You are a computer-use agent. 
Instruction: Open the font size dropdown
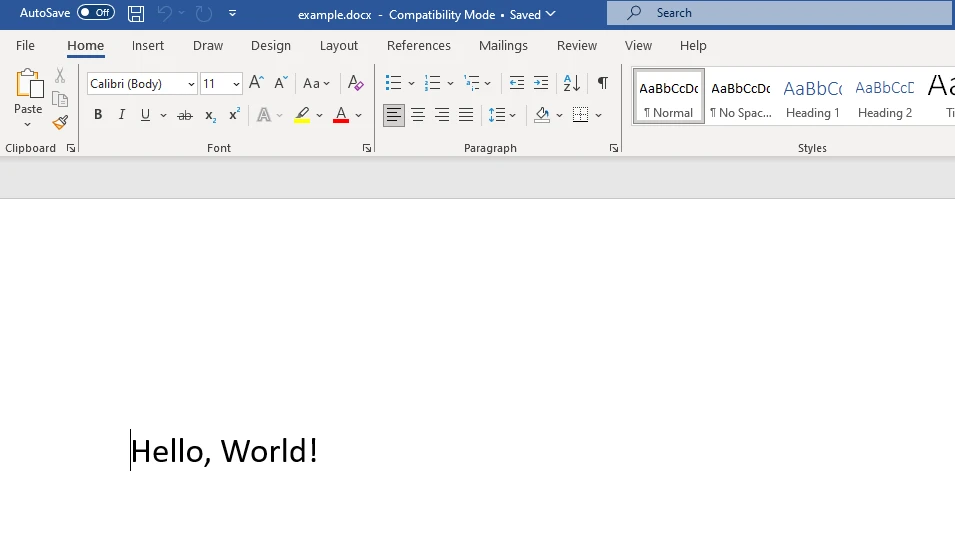(236, 84)
